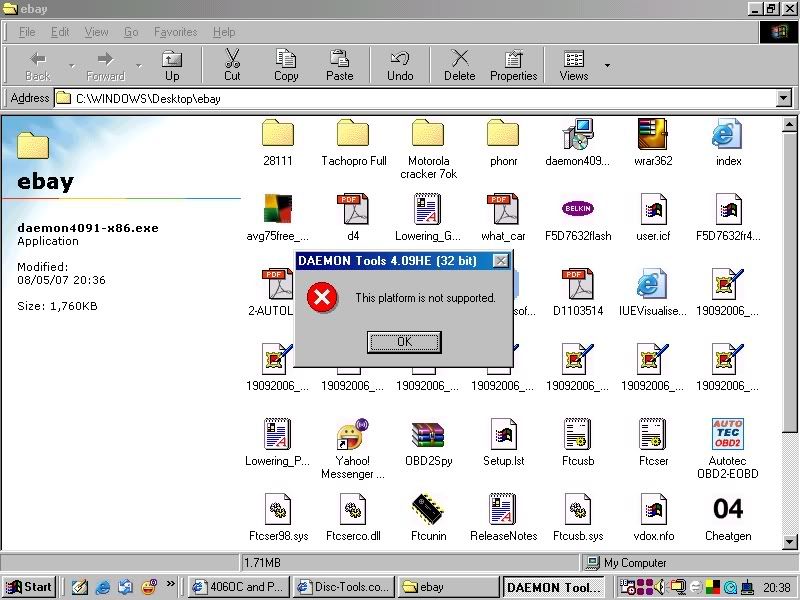Click the Back toolbar button
Screen dimensions: 800x600
[x=38, y=65]
